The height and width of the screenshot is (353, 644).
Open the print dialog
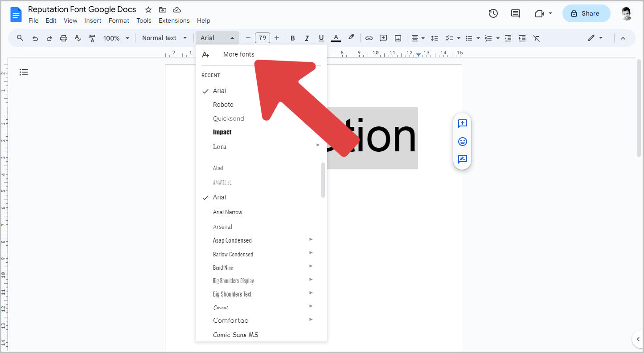click(x=63, y=38)
